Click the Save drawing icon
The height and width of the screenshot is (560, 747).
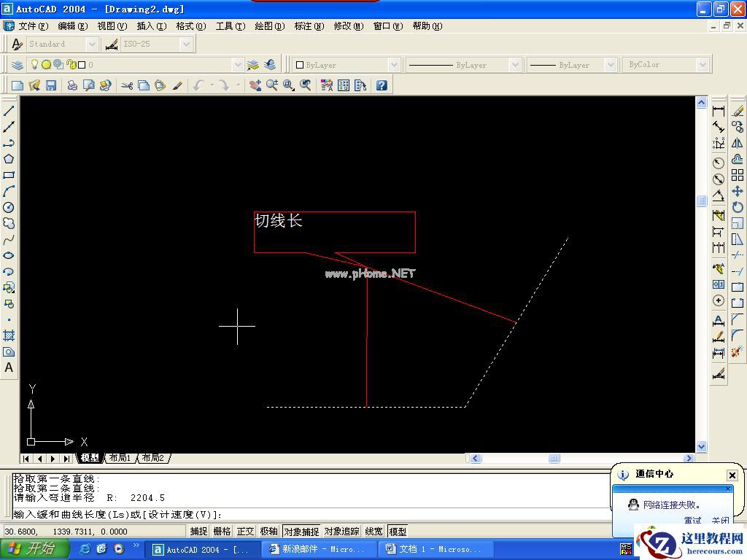coord(51,85)
